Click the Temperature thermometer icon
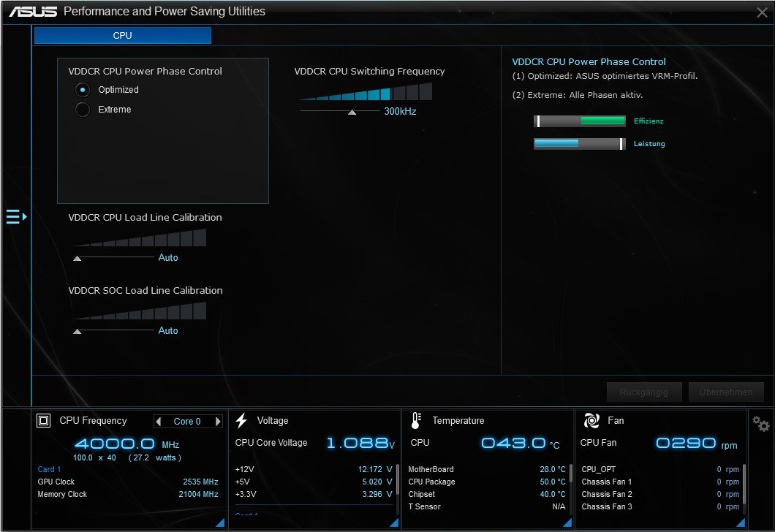Screen dimensions: 775x532 416,420
